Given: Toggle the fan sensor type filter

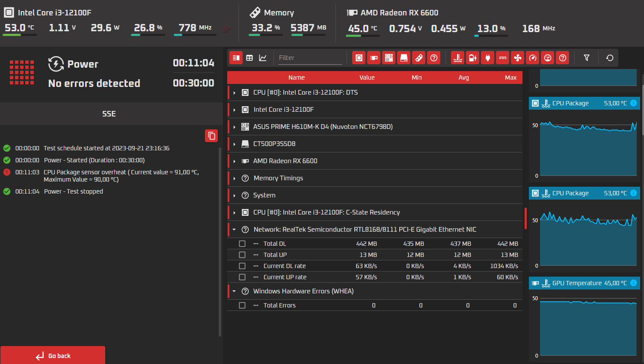Looking at the screenshot, I should (518, 58).
